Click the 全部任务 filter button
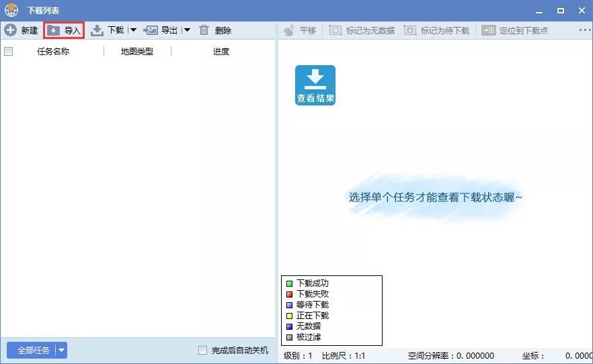Viewport: 593px width, 364px height. pos(34,351)
